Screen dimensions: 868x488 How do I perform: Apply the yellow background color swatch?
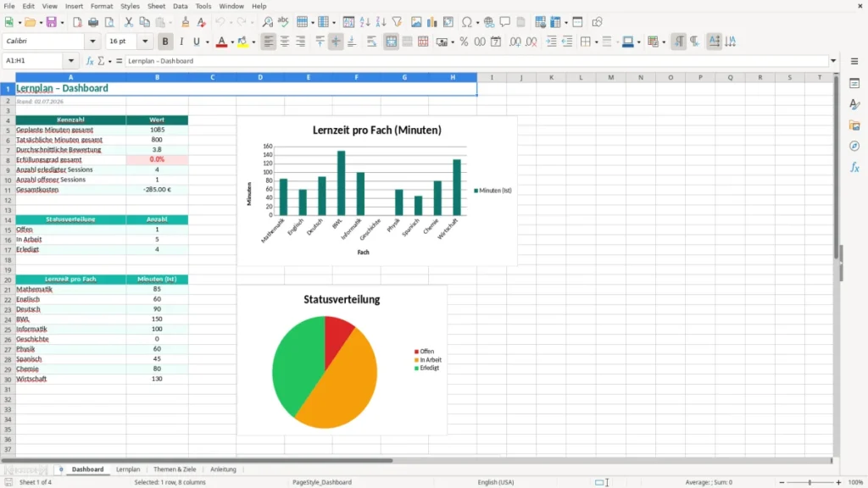242,42
